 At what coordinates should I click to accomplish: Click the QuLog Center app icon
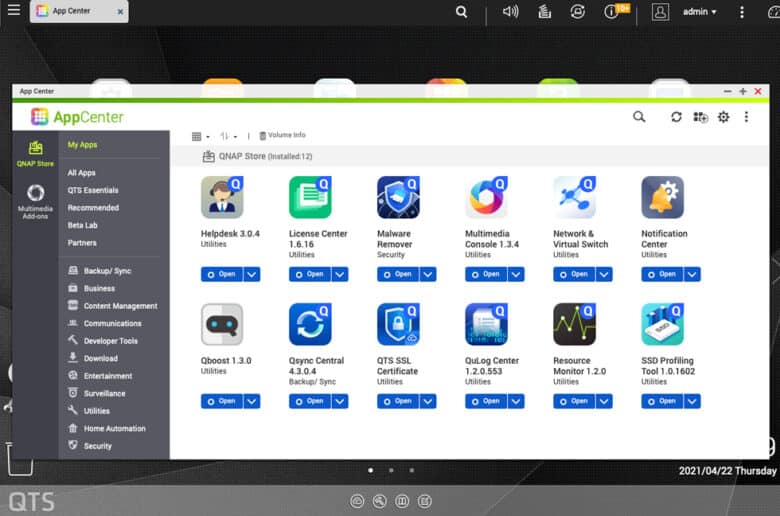click(x=486, y=324)
